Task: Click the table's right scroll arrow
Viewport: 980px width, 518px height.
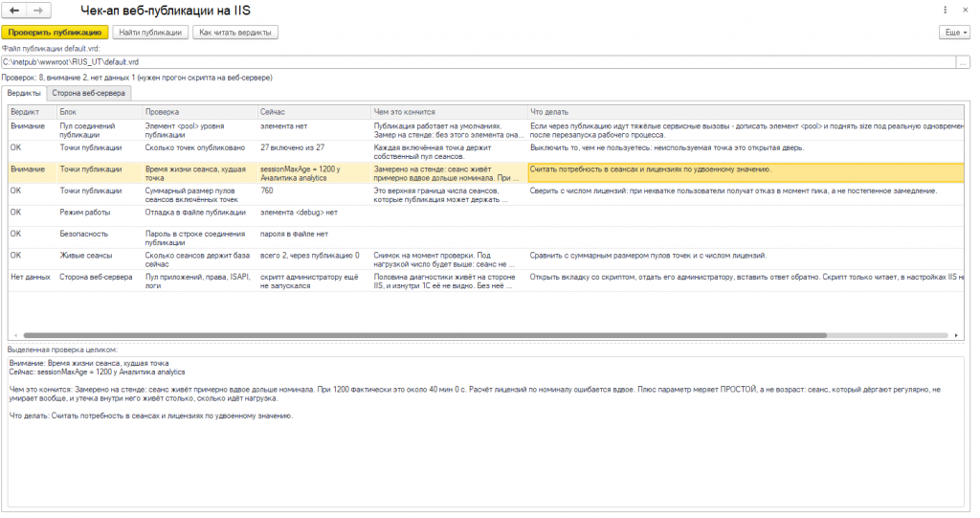Action: [x=956, y=335]
